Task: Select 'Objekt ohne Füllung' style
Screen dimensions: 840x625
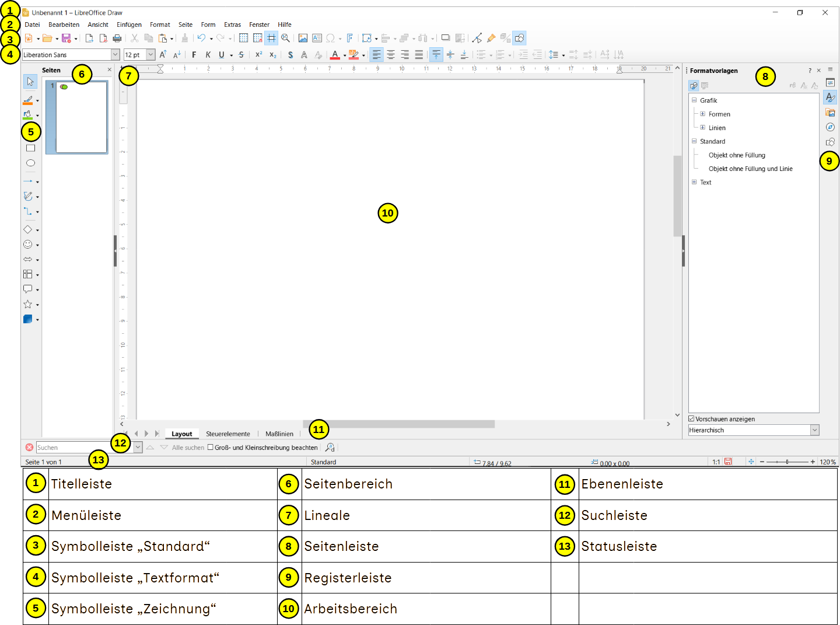Action: point(737,155)
